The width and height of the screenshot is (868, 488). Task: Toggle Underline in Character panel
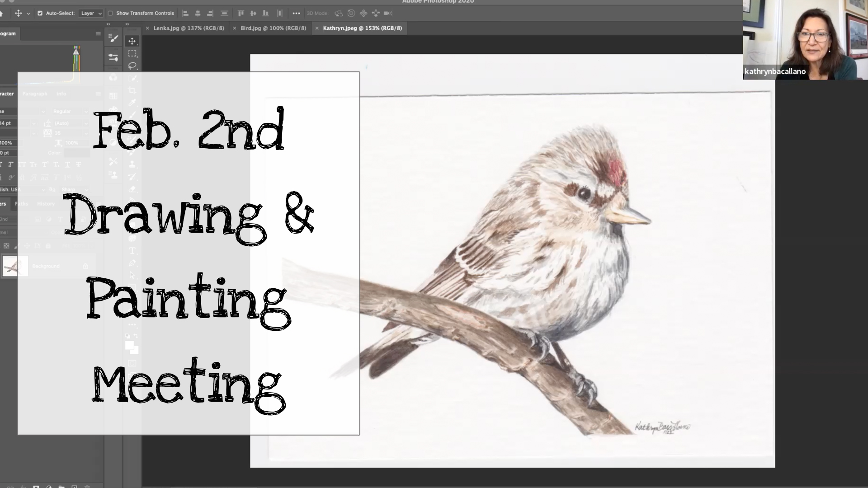[x=67, y=164]
